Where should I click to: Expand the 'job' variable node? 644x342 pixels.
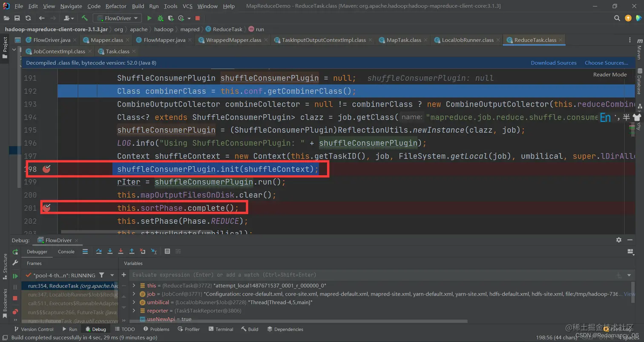pos(134,294)
